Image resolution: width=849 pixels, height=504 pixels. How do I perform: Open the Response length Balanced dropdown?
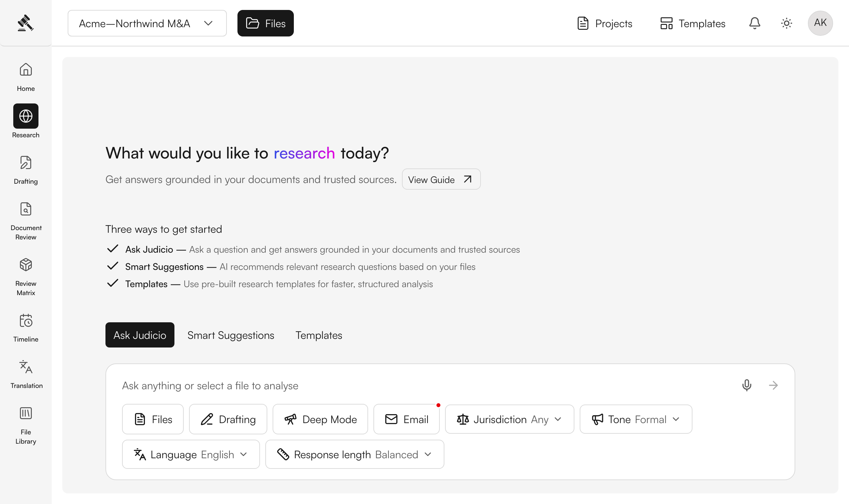[x=355, y=454]
